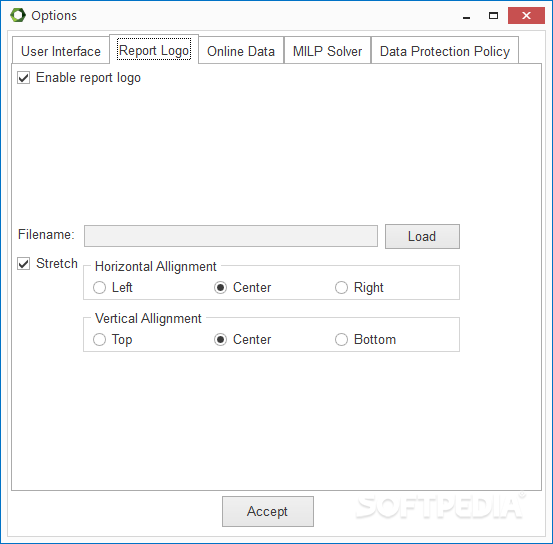Go to the MILP Solver tab
The width and height of the screenshot is (553, 544).
tap(327, 51)
